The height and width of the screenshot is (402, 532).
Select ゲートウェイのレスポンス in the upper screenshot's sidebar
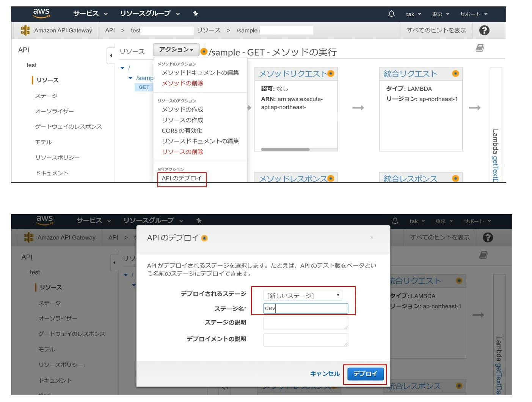tap(68, 127)
